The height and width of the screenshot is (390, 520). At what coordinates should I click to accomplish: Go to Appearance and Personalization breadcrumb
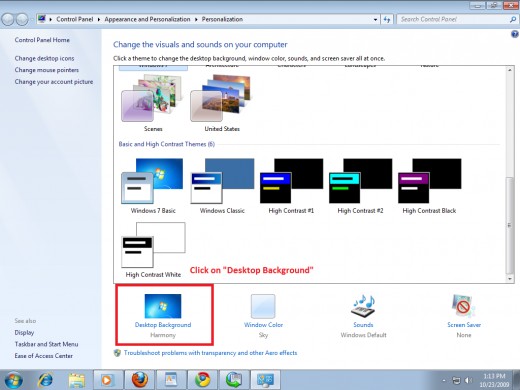(x=147, y=19)
